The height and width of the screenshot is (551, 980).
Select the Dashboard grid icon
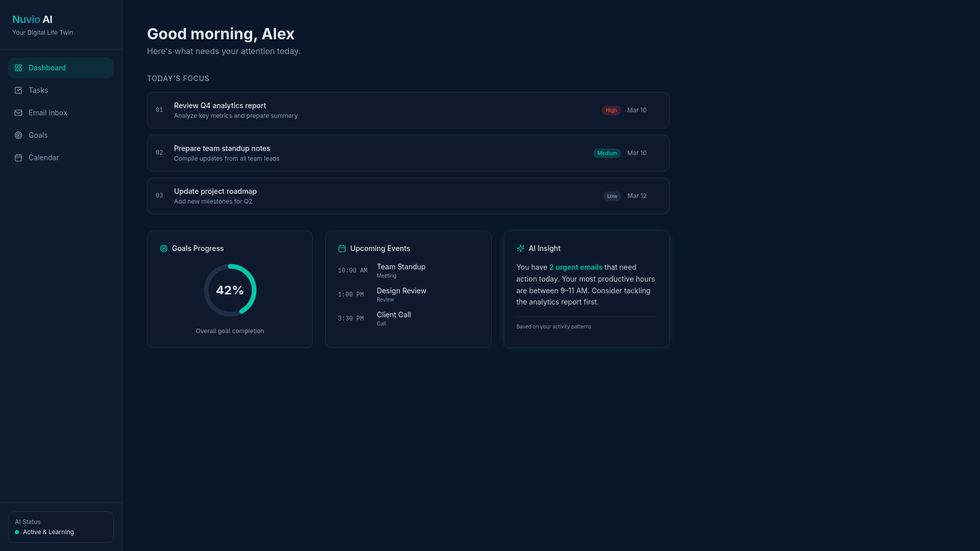pyautogui.click(x=18, y=68)
